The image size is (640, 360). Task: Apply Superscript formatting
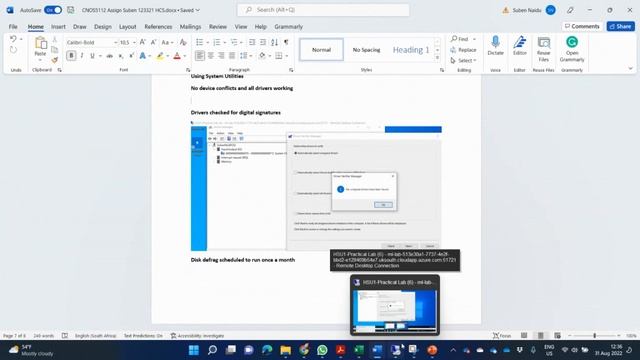point(131,56)
